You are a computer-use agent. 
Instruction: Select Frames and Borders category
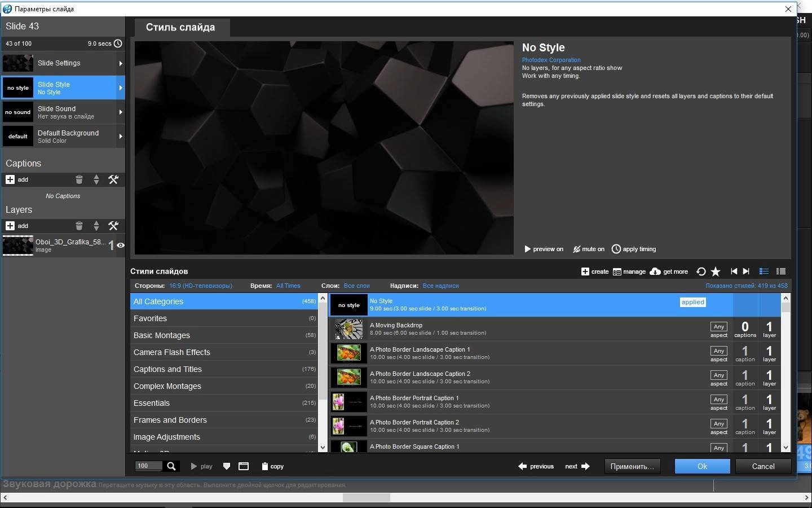pyautogui.click(x=224, y=420)
